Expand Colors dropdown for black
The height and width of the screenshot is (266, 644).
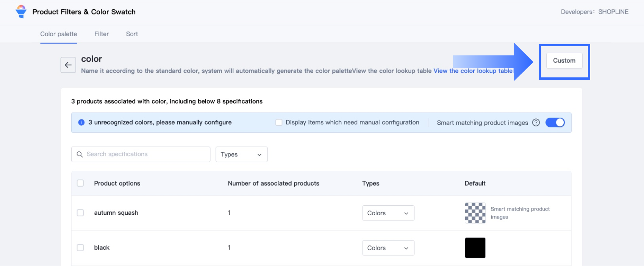pos(388,248)
